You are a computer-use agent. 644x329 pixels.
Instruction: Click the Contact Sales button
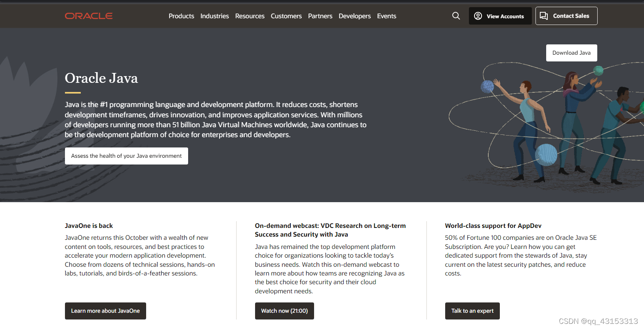[x=566, y=16]
